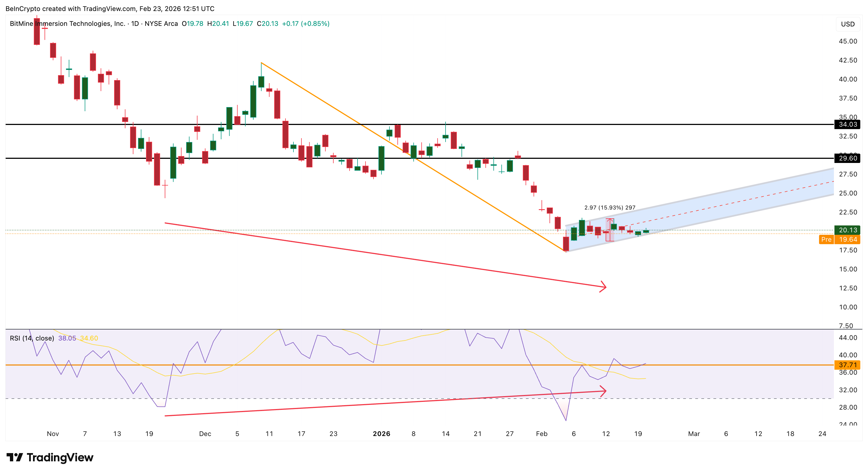Toggle currency display via the USD control
The image size is (868, 474).
pyautogui.click(x=848, y=24)
